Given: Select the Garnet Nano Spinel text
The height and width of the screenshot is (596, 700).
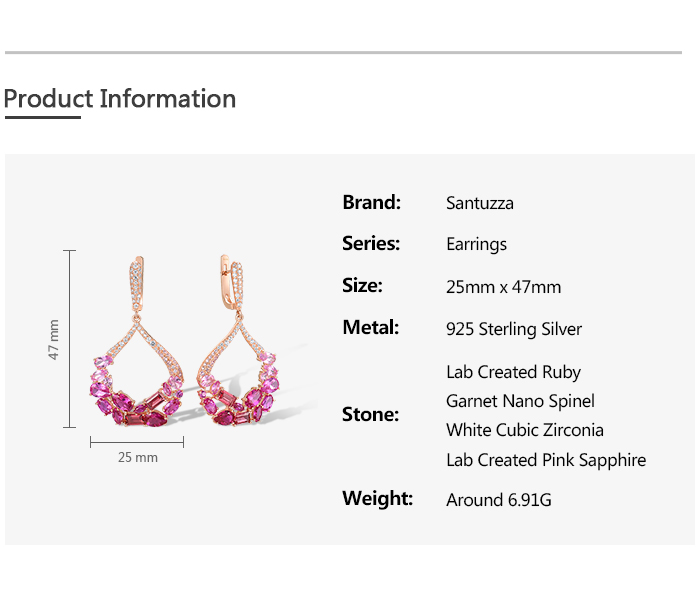Looking at the screenshot, I should click(x=520, y=401).
